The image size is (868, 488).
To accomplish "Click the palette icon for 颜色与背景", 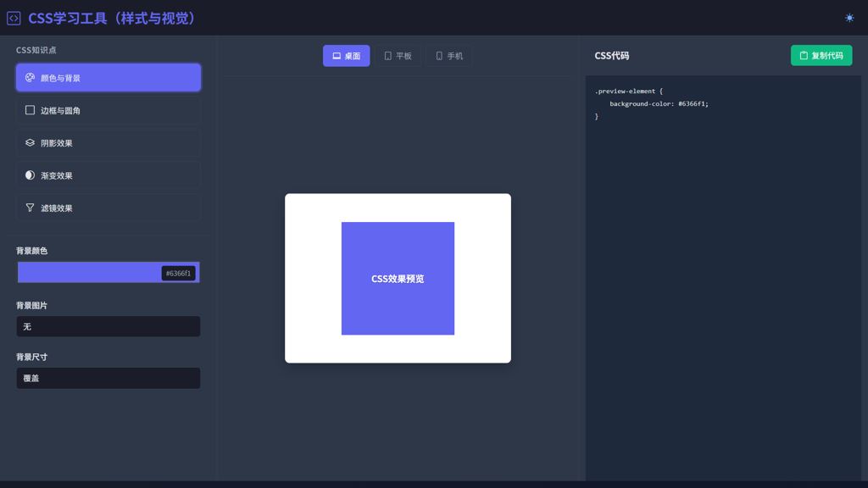I will pos(30,78).
